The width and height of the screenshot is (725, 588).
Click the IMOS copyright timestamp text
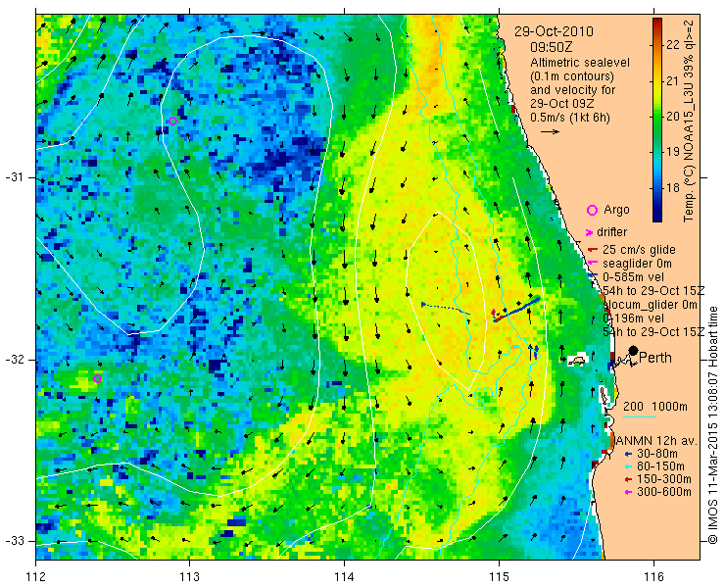pos(712,424)
